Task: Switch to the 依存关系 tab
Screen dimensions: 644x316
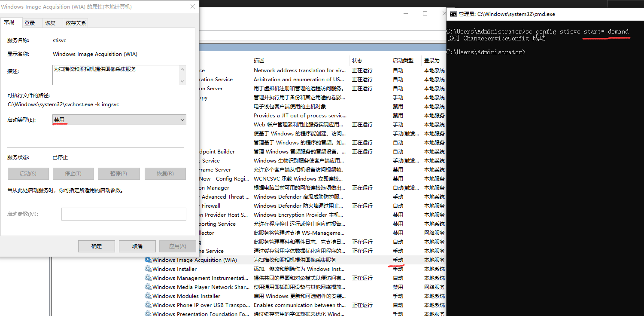Action: point(76,23)
